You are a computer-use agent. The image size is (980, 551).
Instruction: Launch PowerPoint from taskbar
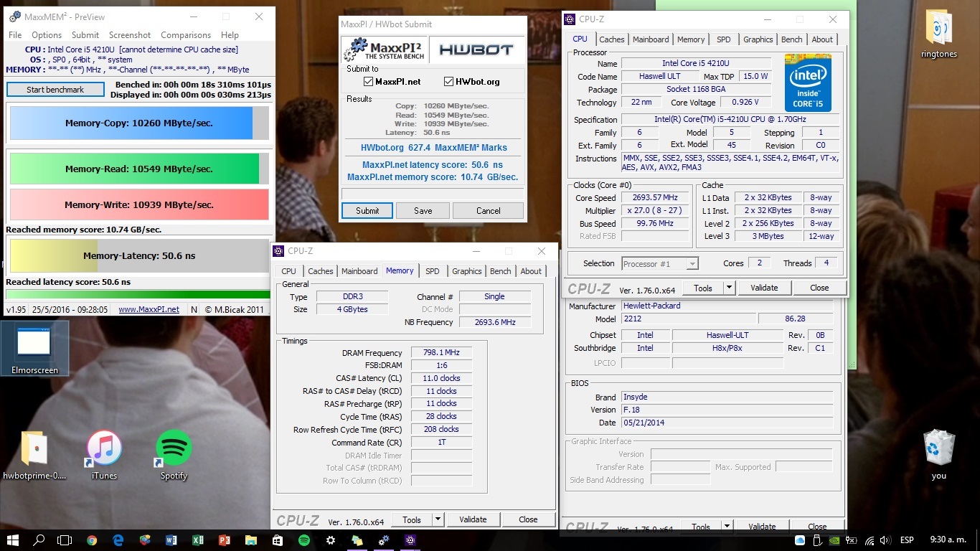point(225,540)
